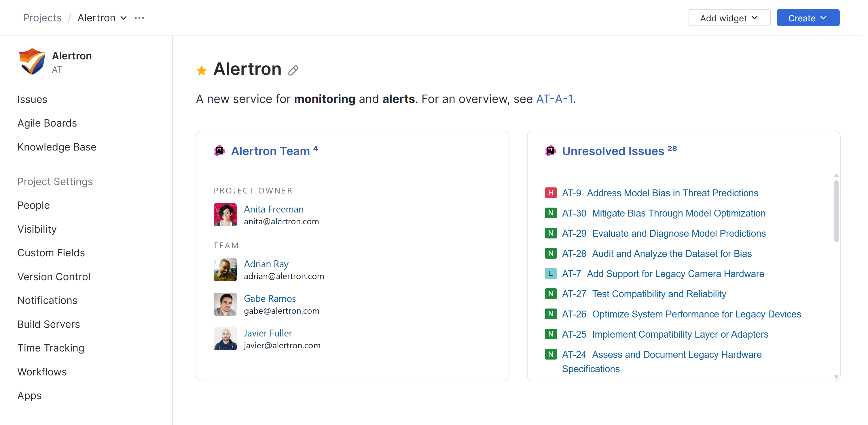Click the gold favorite star next to Alertron
This screenshot has width=868, height=425.
[x=202, y=70]
